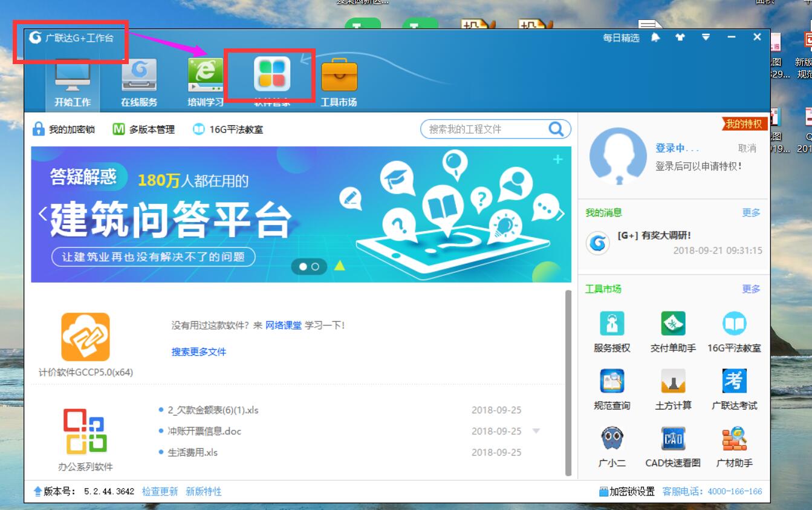
Task: Click 检查更新 link
Action: 160,492
